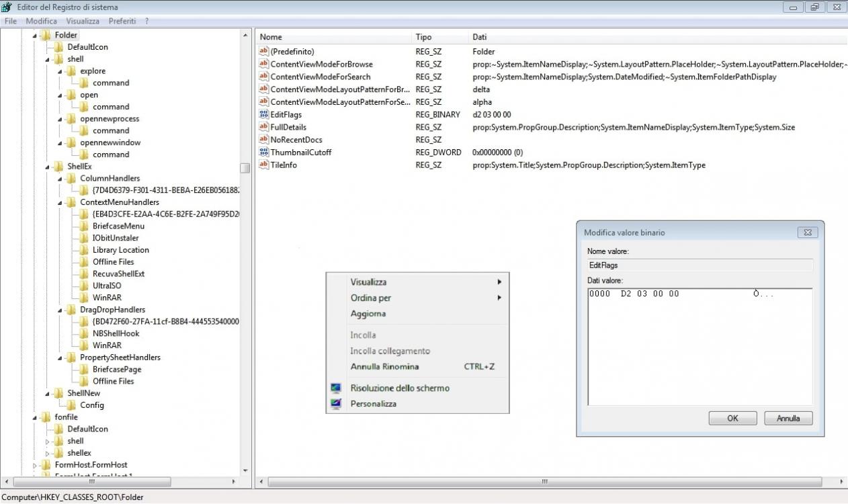Expand the shellex key under fonfile
Image resolution: width=848 pixels, height=504 pixels.
click(x=48, y=453)
